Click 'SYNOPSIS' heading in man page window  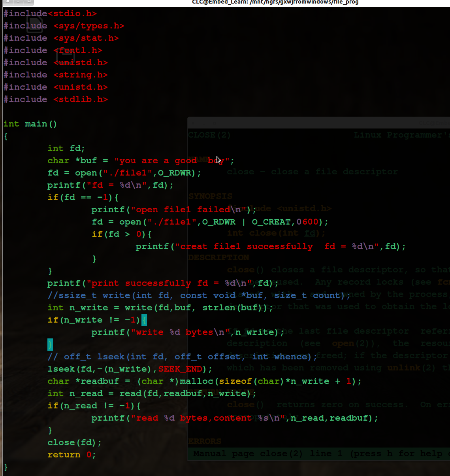point(210,196)
